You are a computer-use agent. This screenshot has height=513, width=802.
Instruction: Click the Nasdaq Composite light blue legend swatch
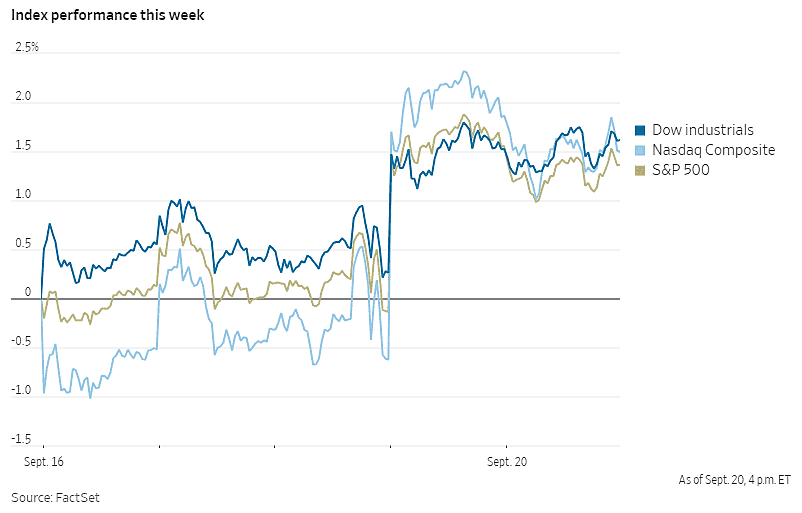(x=641, y=150)
